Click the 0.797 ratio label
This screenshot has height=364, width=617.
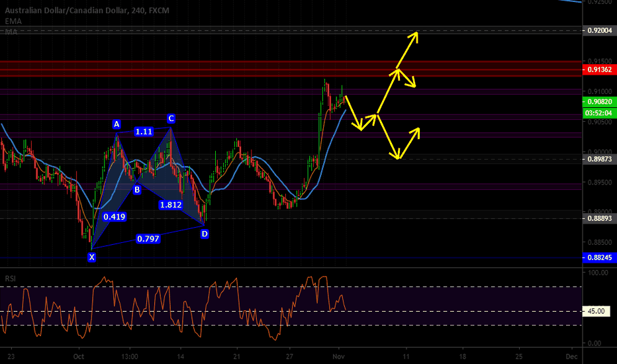(x=148, y=238)
